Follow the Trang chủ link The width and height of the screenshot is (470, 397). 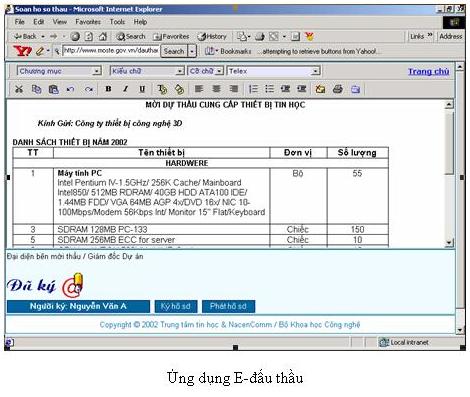pos(429,71)
